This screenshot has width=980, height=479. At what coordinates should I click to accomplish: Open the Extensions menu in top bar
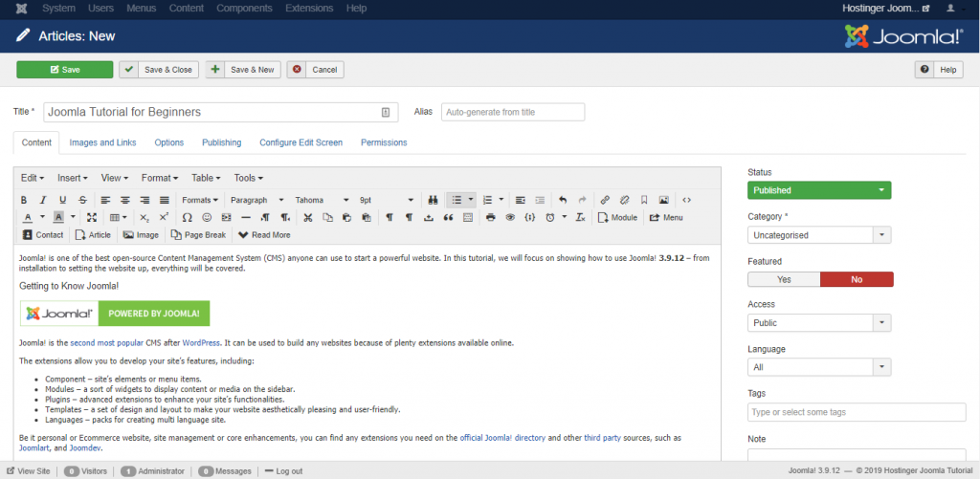point(309,9)
